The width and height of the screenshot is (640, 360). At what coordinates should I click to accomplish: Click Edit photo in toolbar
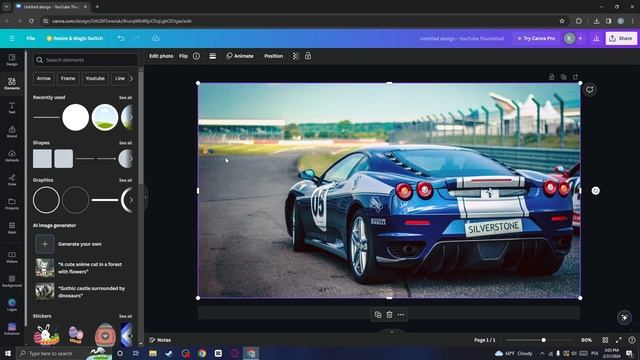161,56
